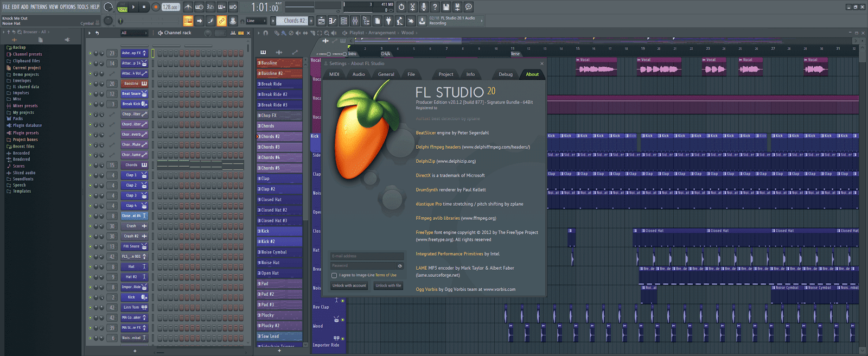This screenshot has width=868, height=356.
Task: Open the channel rack 'All' filter dropdown
Action: click(133, 33)
